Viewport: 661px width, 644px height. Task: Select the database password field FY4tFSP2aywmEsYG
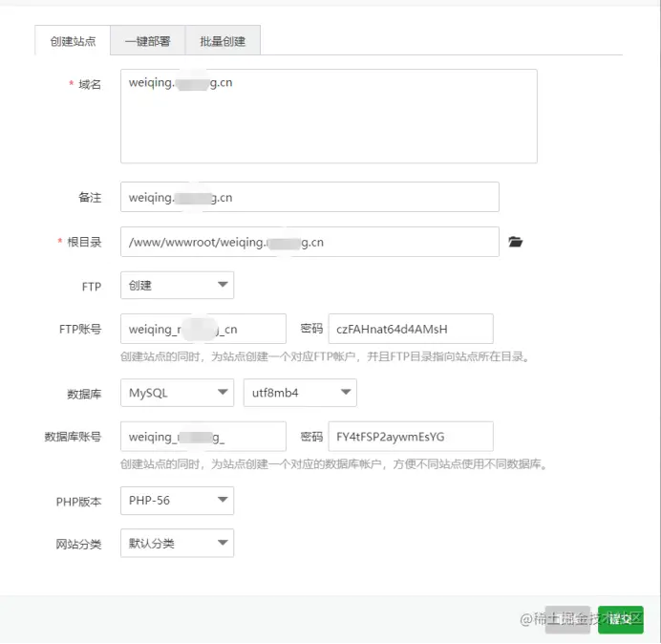[x=411, y=437]
